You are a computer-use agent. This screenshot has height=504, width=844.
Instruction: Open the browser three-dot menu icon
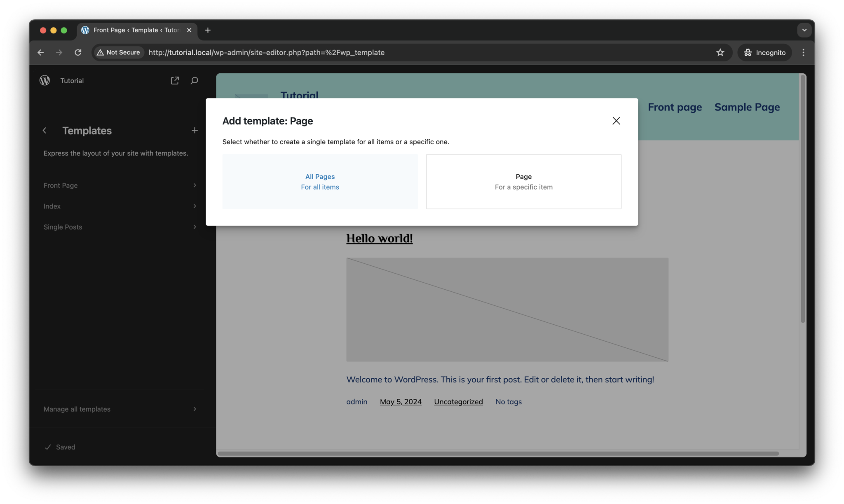803,52
